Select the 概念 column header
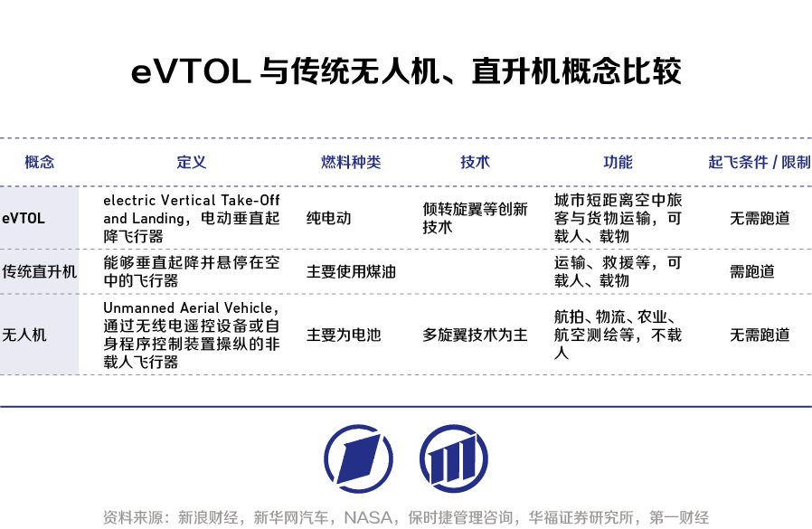Viewport: 812px width, 529px height. tap(40, 162)
